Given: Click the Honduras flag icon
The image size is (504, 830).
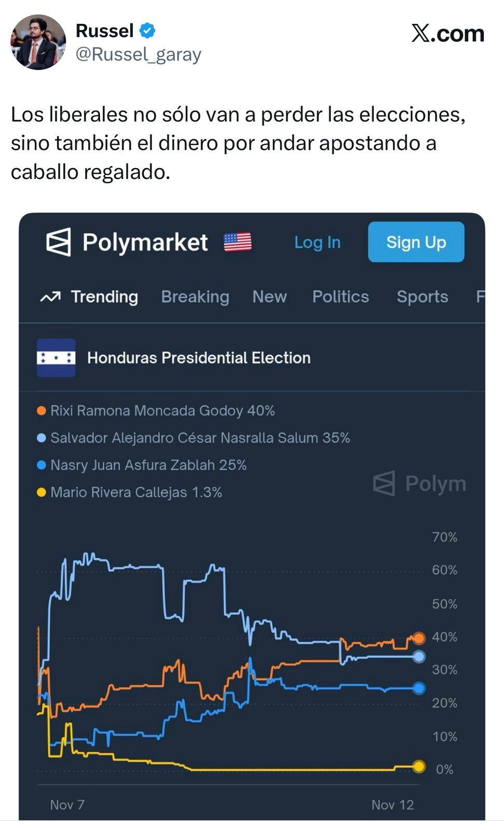Looking at the screenshot, I should (55, 357).
